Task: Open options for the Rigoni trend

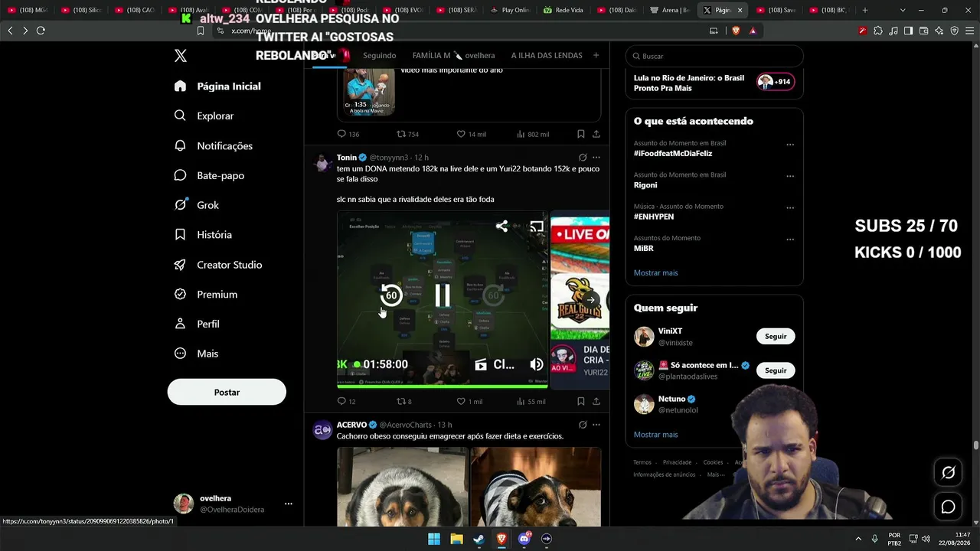Action: pyautogui.click(x=790, y=176)
